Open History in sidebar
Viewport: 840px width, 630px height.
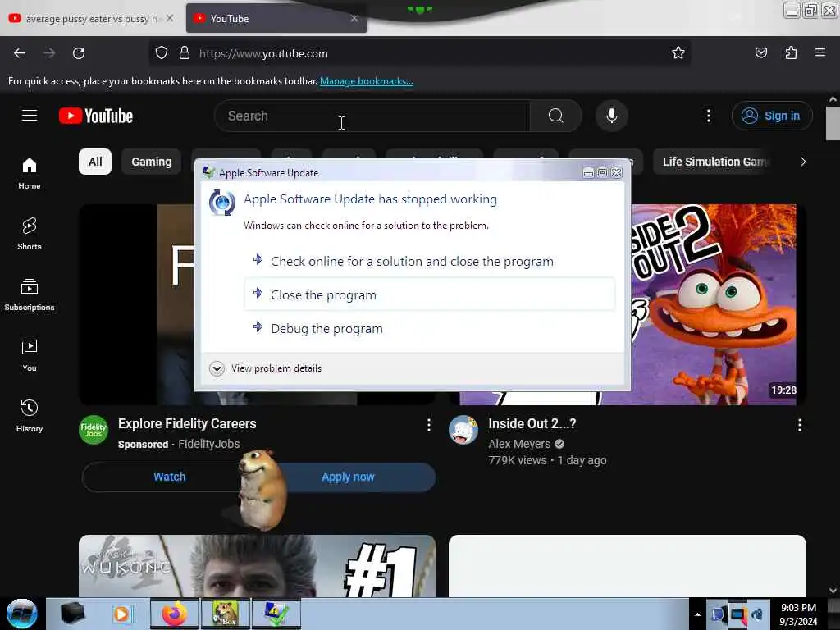pyautogui.click(x=30, y=416)
